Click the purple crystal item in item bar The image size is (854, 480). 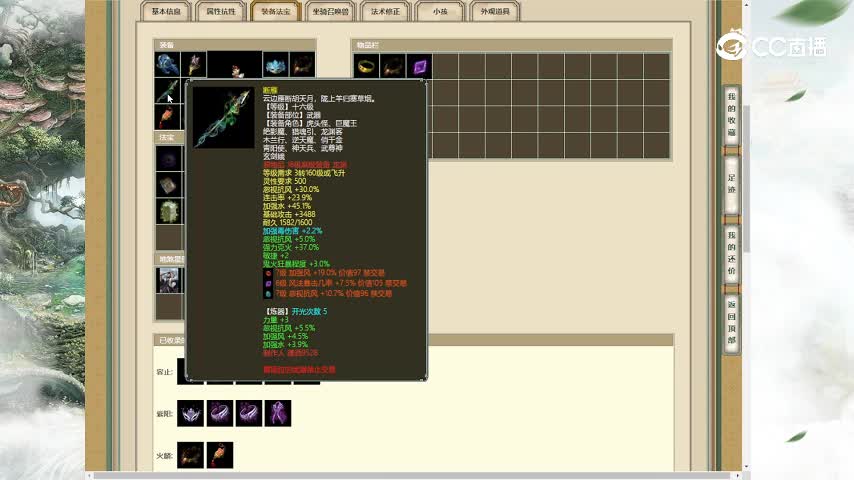click(x=419, y=67)
